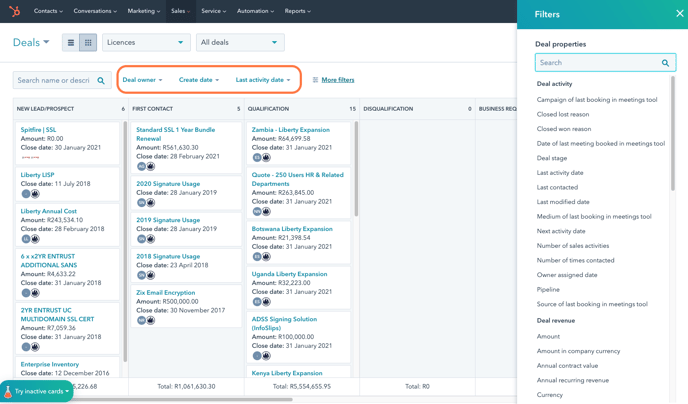Image resolution: width=688 pixels, height=404 pixels.
Task: Open the 2019 Signature Usage deal
Action: click(168, 220)
